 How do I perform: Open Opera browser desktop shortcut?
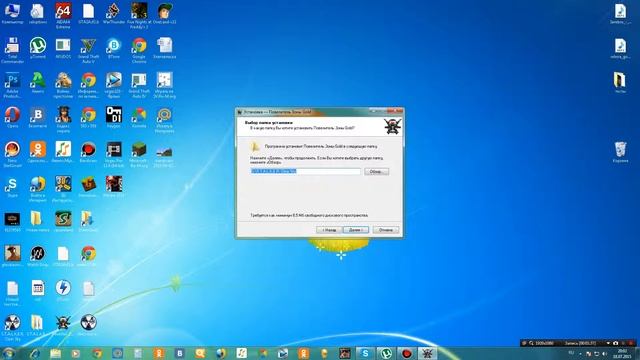coord(12,118)
